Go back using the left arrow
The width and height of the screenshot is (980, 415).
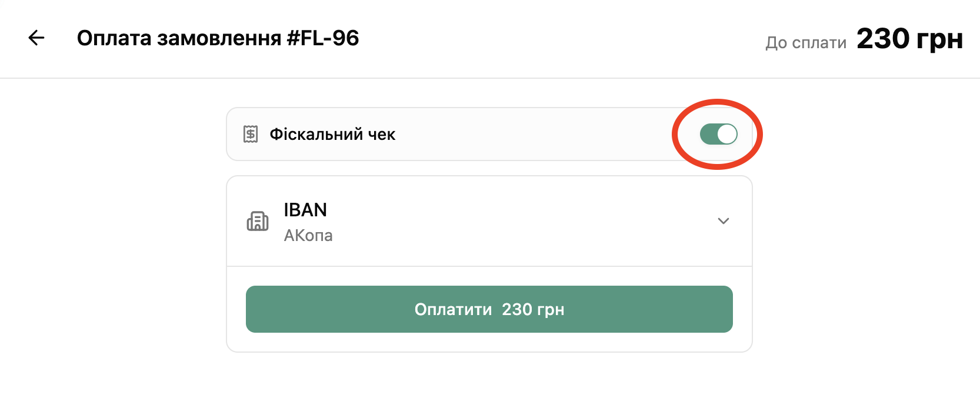point(36,38)
